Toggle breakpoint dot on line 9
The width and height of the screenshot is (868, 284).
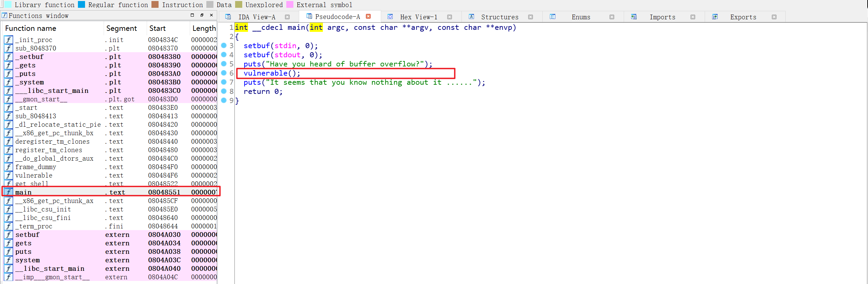pos(224,100)
